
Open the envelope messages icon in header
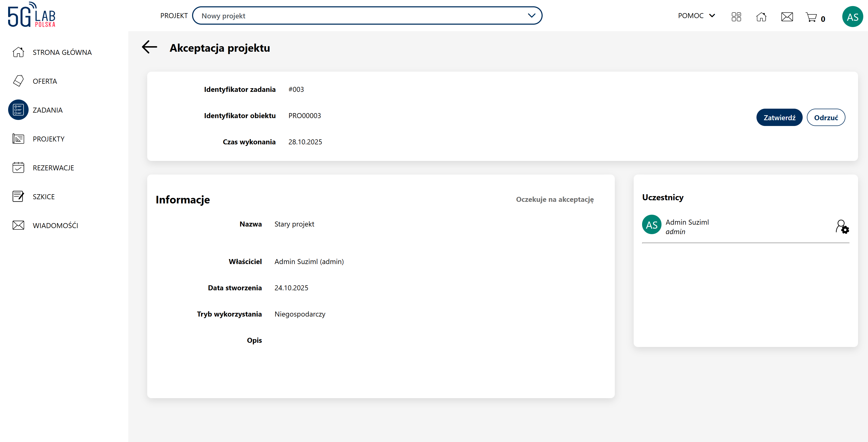787,17
